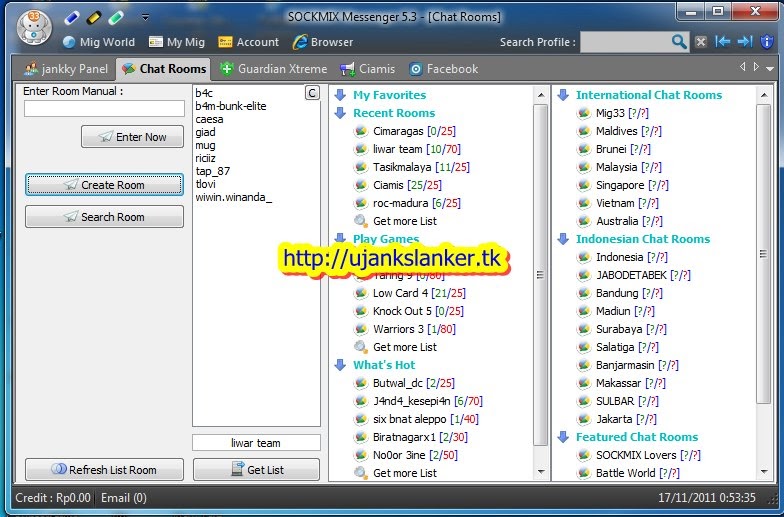Click the Low Card 4 game room icon
Image resolution: width=784 pixels, height=517 pixels.
360,293
